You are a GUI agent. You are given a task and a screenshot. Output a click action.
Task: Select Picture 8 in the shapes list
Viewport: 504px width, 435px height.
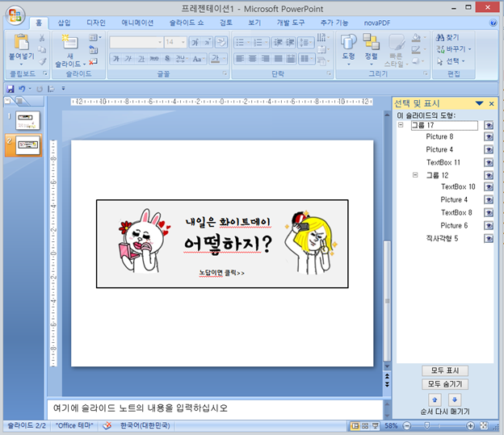click(439, 137)
